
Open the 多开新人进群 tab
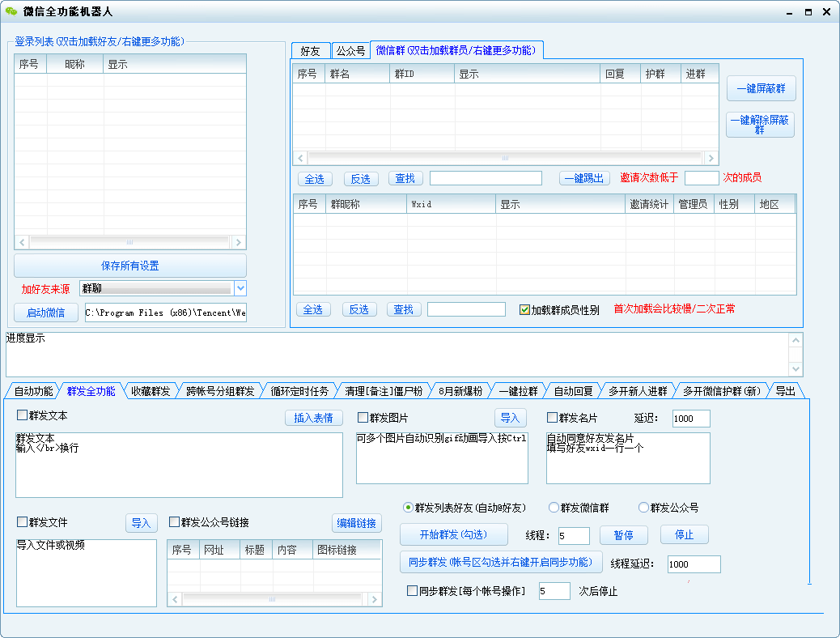click(638, 391)
